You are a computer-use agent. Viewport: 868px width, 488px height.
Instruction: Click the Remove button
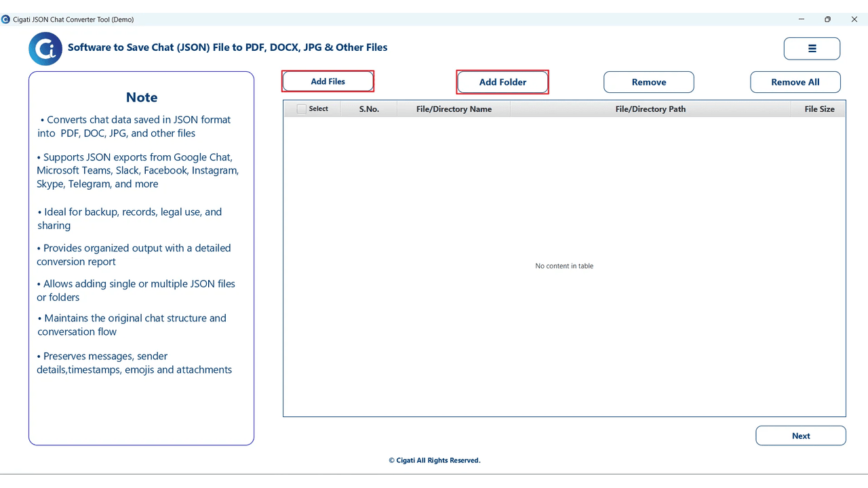[649, 82]
